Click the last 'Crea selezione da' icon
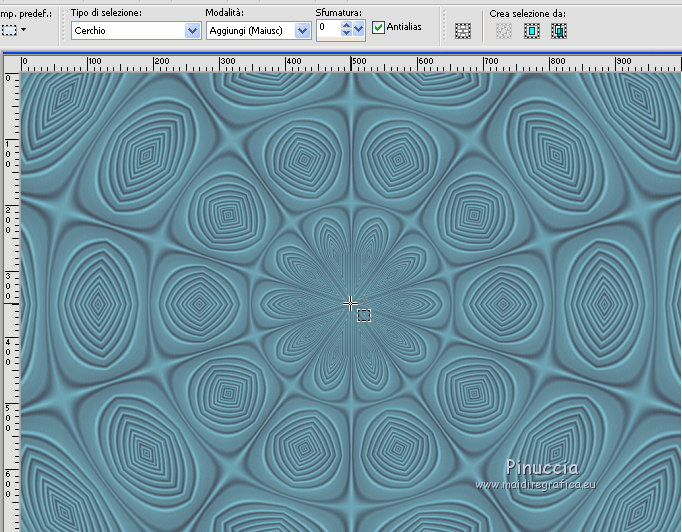The height and width of the screenshot is (532, 682). (x=558, y=31)
